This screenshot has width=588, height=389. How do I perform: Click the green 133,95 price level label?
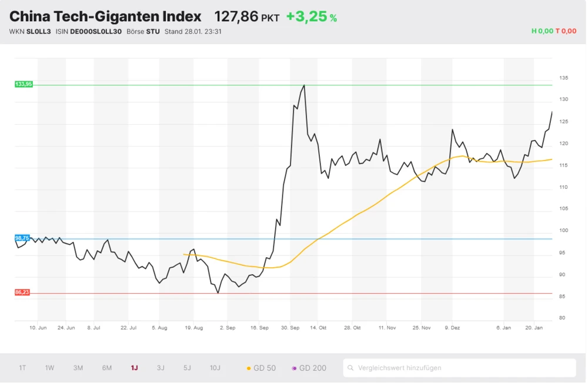click(22, 84)
